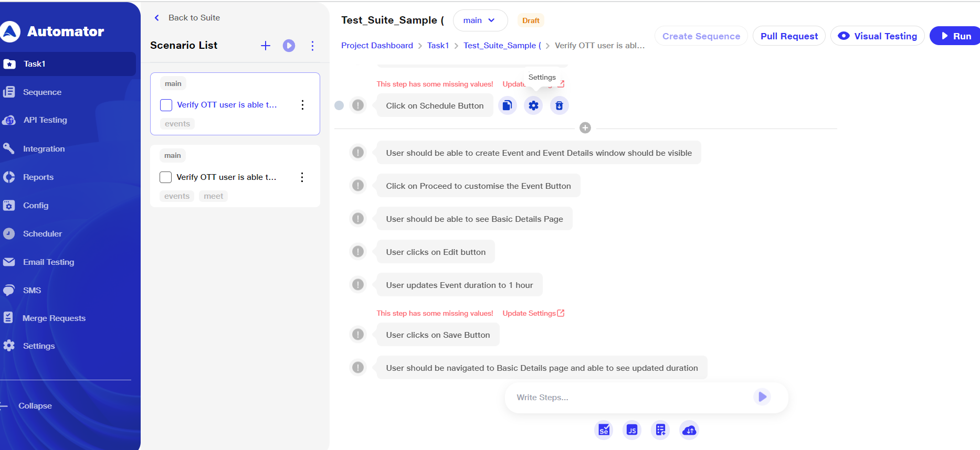Check the second scenario with meet tag
Viewport: 980px width, 450px height.
click(165, 177)
